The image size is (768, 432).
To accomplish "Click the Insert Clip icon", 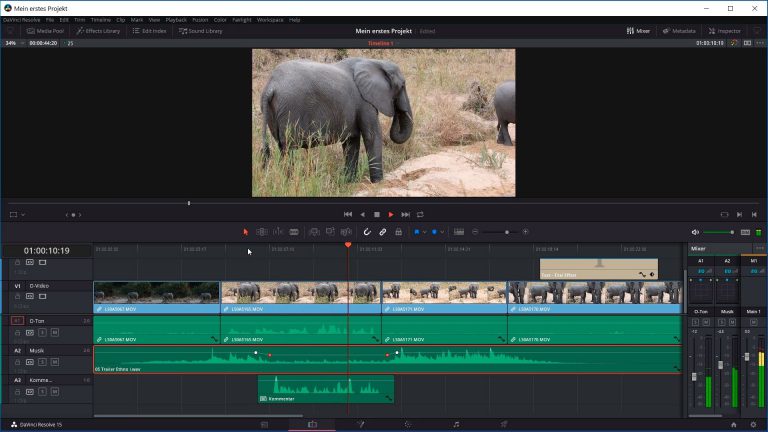I will tap(314, 232).
